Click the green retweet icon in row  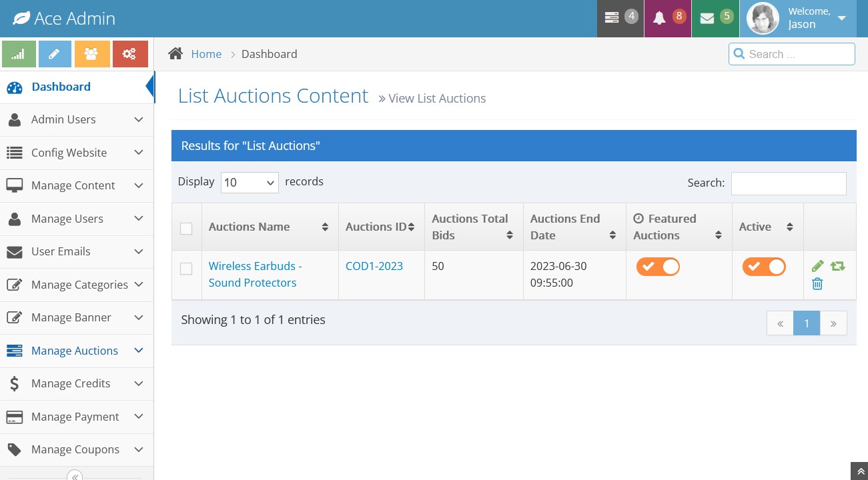pyautogui.click(x=837, y=267)
